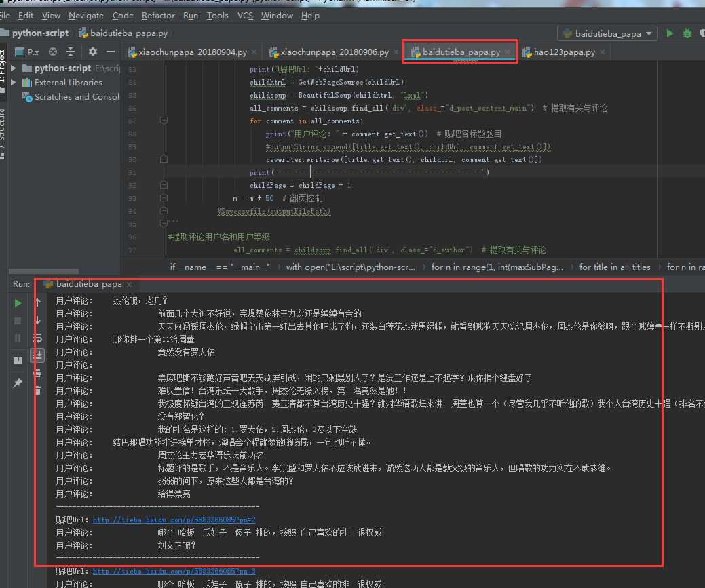Open the Help menu
This screenshot has width=705, height=588.
click(310, 16)
